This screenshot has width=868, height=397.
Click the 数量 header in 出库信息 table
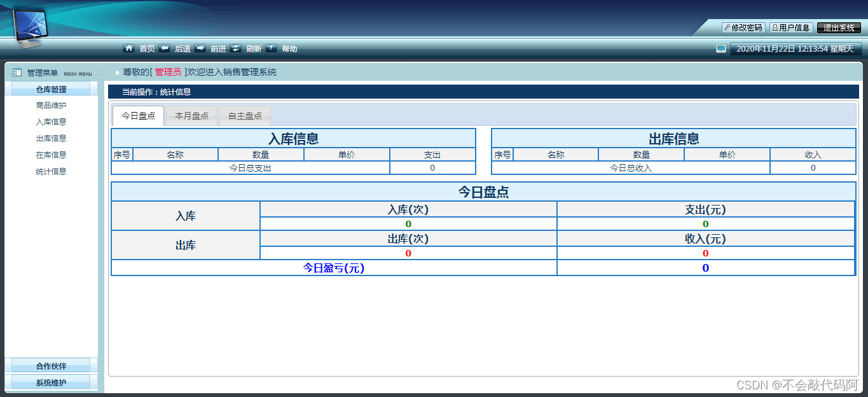click(x=641, y=155)
